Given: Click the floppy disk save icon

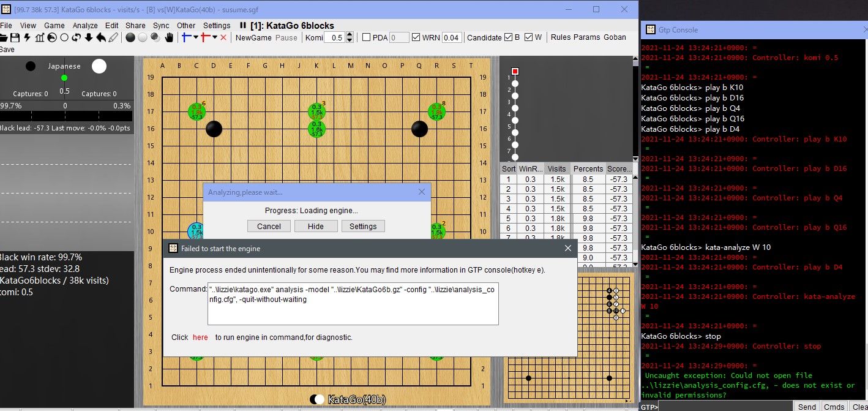Looking at the screenshot, I should [x=15, y=38].
